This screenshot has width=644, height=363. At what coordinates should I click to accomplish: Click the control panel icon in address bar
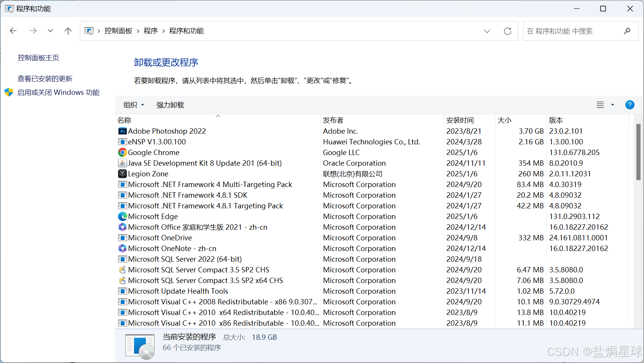click(89, 31)
